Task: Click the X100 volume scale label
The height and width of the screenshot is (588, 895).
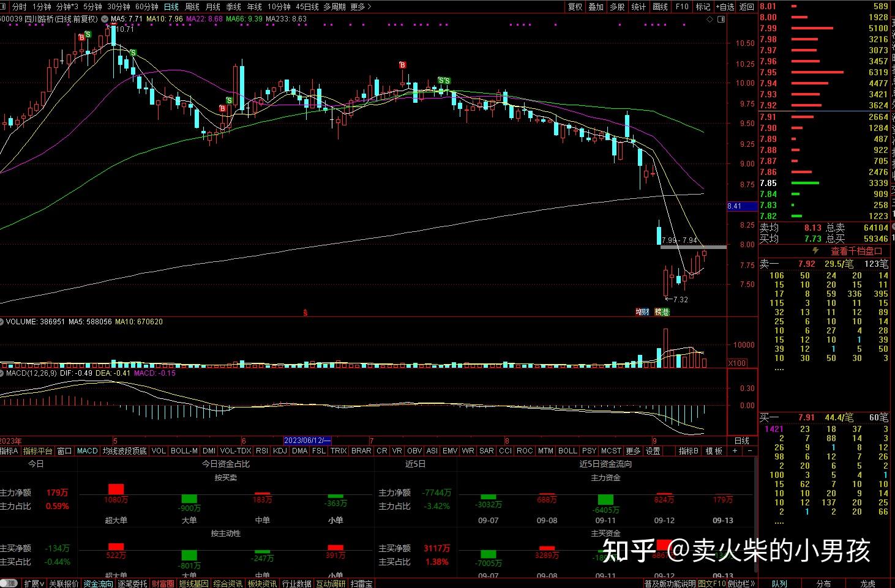Action: (x=737, y=363)
